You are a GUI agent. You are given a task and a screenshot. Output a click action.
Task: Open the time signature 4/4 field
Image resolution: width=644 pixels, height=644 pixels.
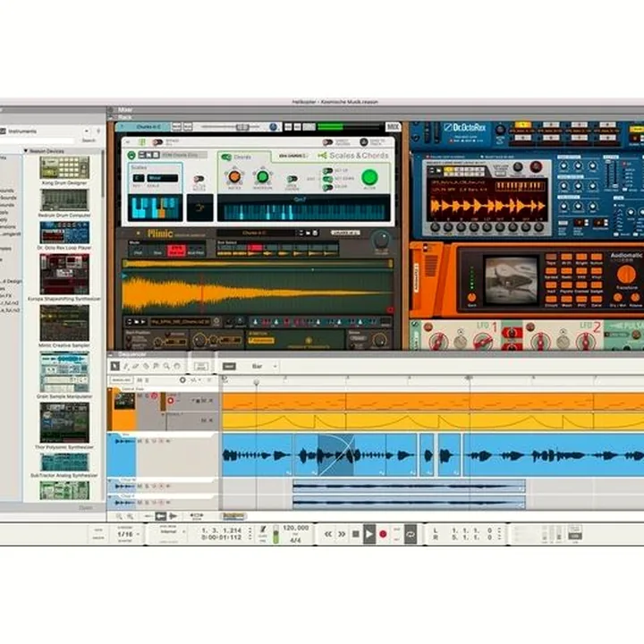tap(295, 540)
